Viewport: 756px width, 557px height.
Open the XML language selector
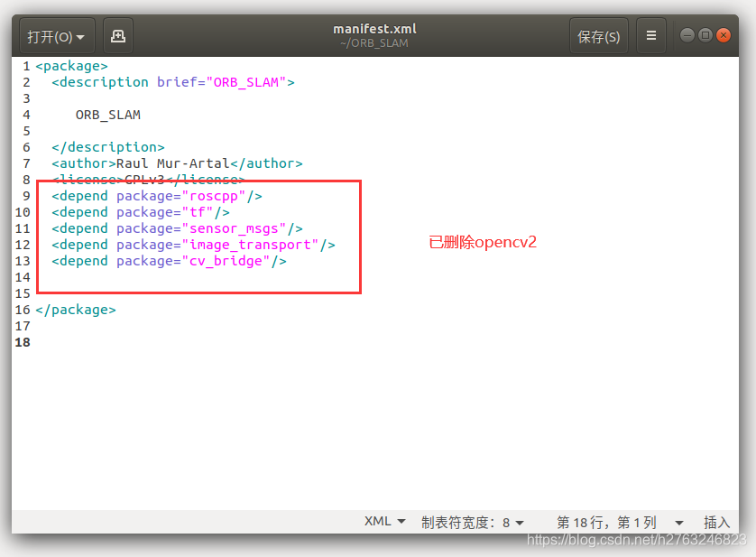pos(384,522)
